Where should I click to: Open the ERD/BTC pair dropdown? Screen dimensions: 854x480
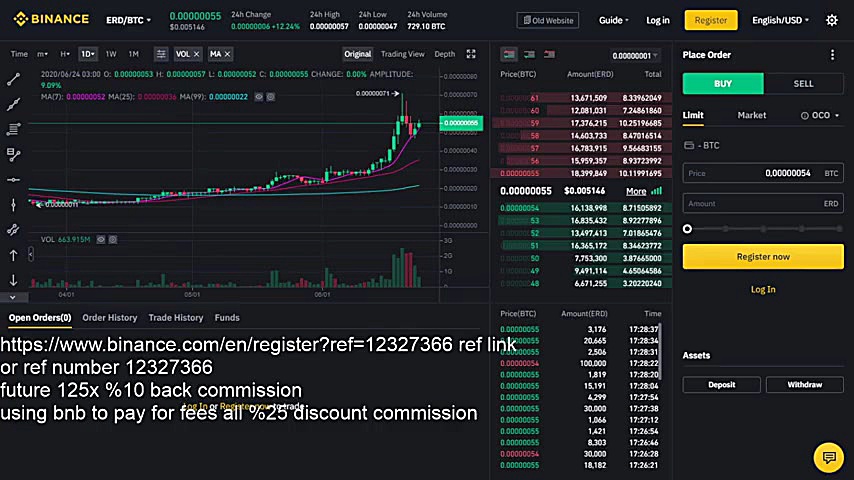click(x=129, y=20)
